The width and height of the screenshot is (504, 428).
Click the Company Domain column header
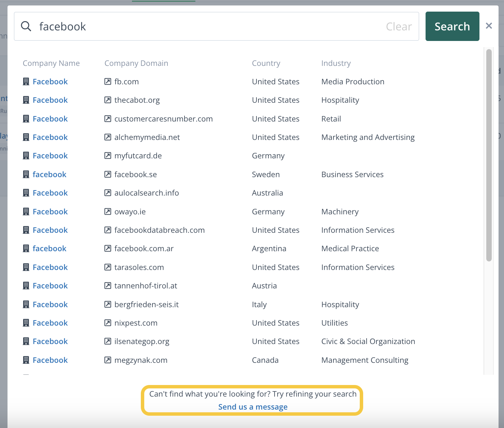click(x=136, y=63)
